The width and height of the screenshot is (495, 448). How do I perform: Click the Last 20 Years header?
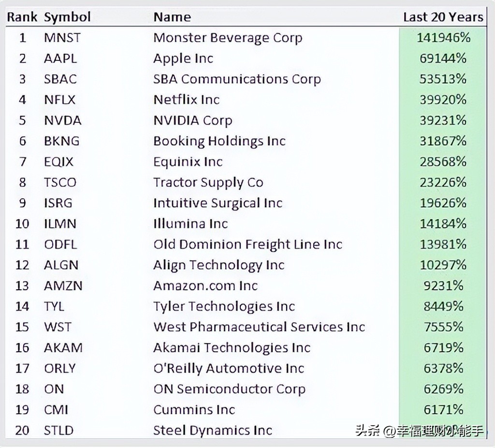pyautogui.click(x=443, y=17)
